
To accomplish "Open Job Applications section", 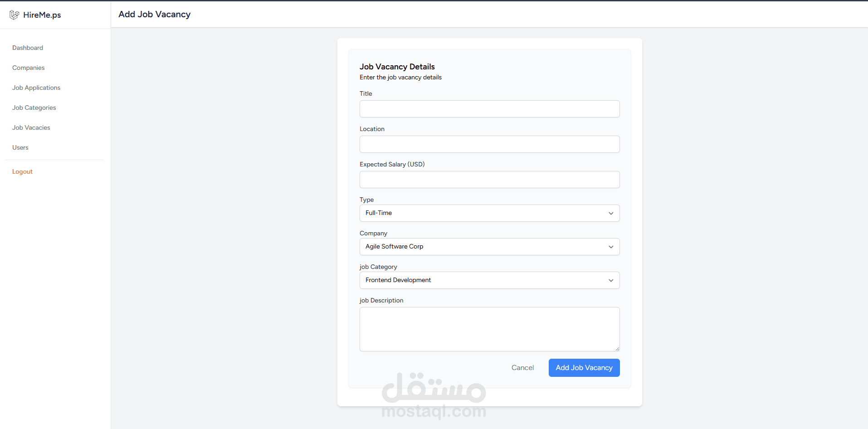I will tap(36, 88).
